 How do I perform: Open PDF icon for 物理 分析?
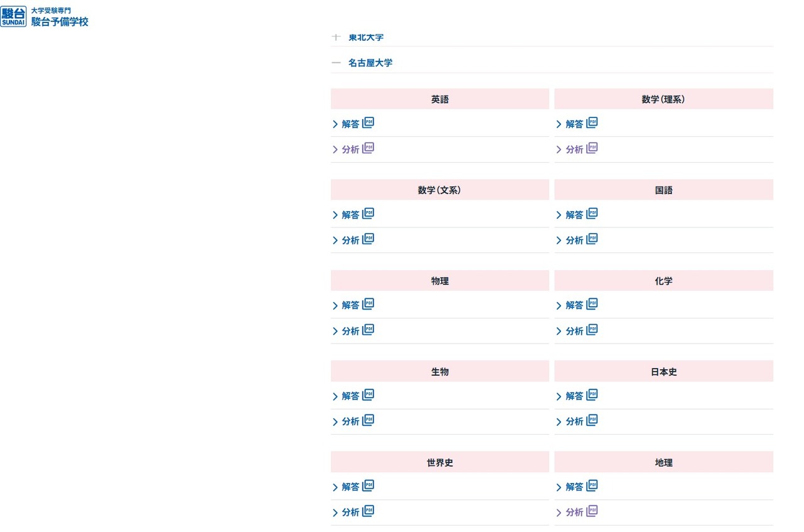pyautogui.click(x=368, y=330)
